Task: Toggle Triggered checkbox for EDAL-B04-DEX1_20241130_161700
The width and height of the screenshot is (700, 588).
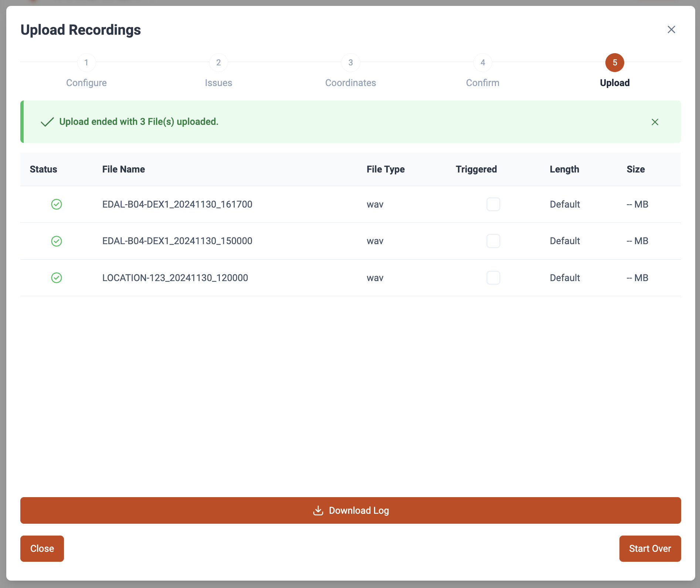Action: pos(493,204)
